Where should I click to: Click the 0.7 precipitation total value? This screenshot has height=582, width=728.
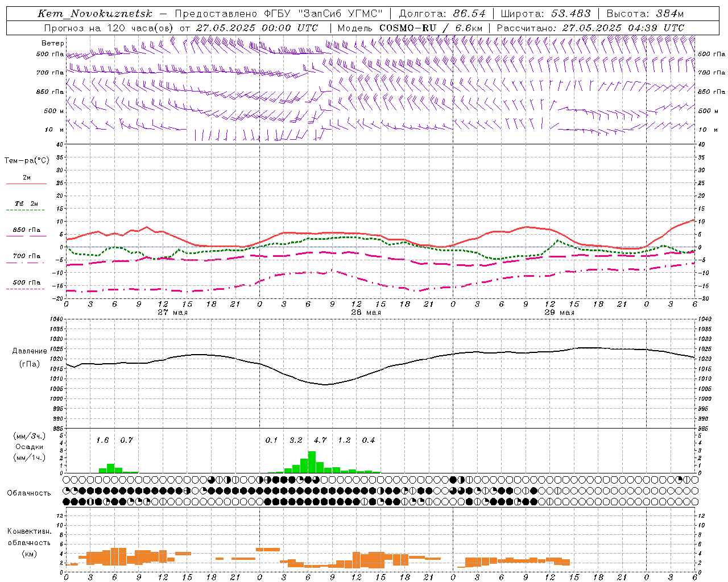126,440
